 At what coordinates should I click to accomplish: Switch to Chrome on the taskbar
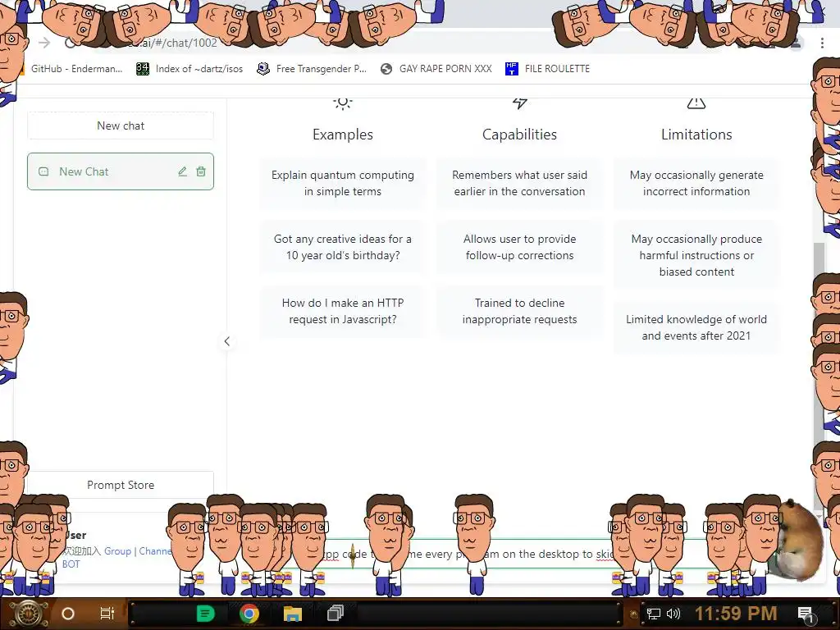(249, 614)
